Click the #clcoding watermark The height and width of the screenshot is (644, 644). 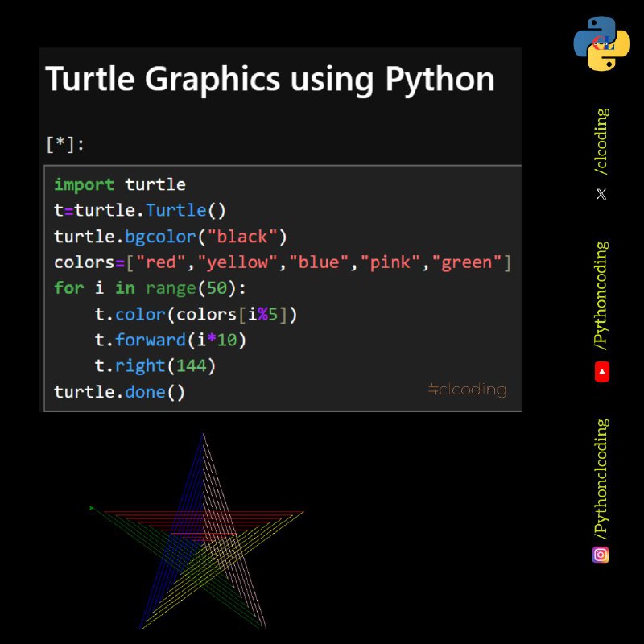tap(468, 390)
